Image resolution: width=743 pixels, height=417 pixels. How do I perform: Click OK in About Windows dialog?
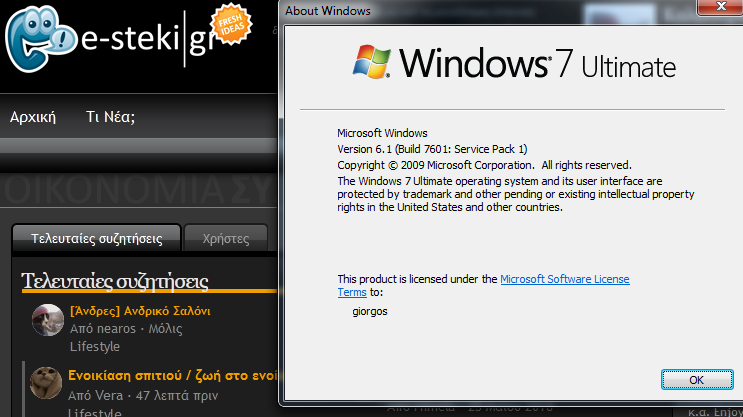click(697, 380)
